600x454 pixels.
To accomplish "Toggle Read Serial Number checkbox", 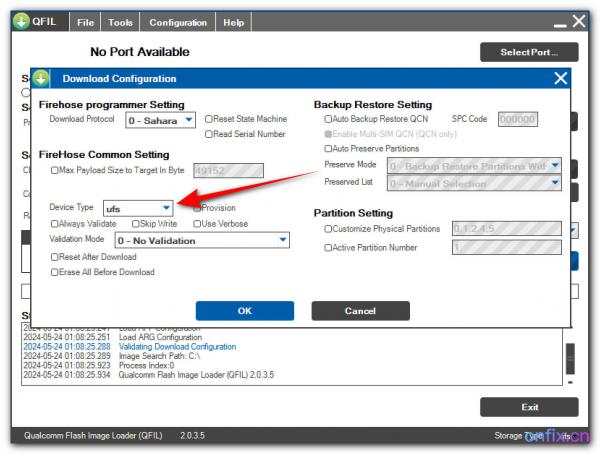I will (x=209, y=133).
